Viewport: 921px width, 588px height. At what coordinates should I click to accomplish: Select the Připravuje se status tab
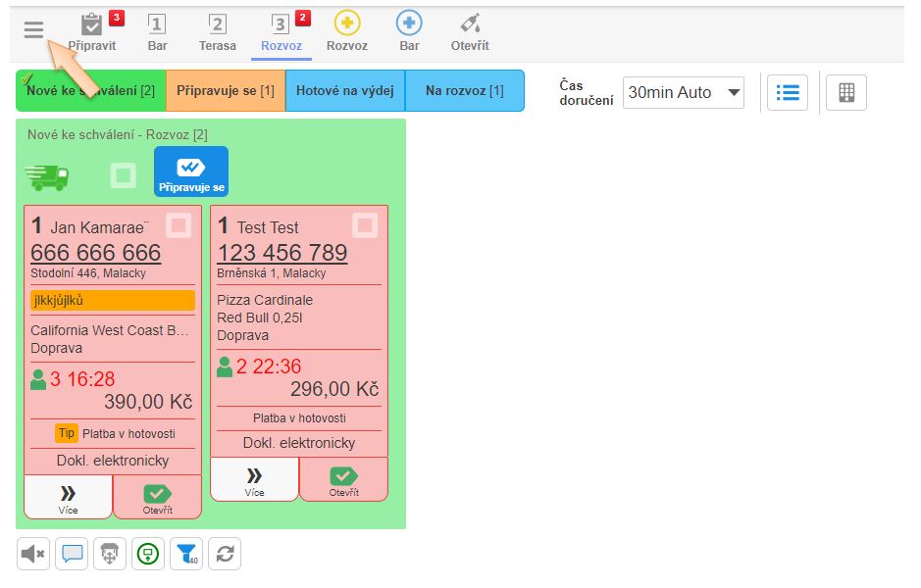(x=226, y=91)
